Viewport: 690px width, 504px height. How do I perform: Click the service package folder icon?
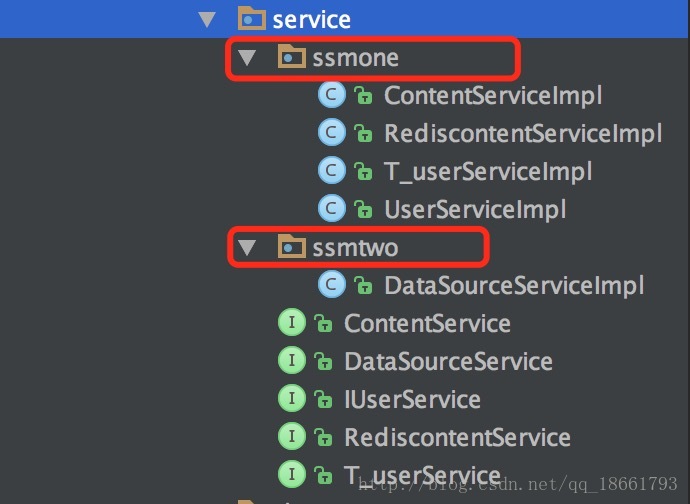click(252, 19)
